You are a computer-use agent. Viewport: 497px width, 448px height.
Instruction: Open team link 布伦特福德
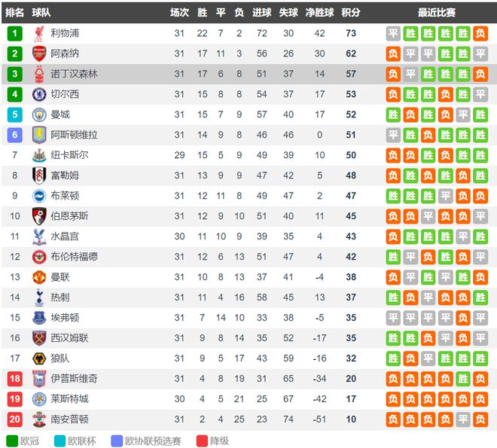(x=74, y=257)
